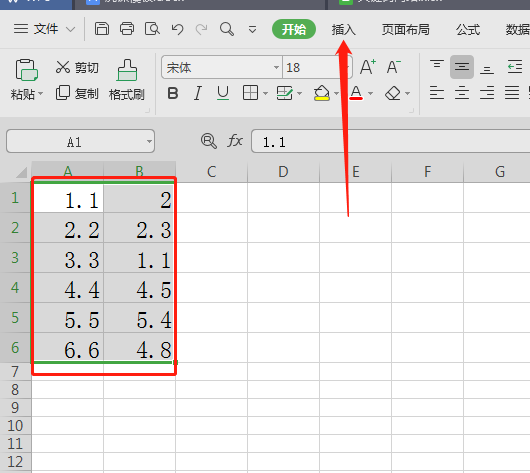Click the formula bar showing 1.1
This screenshot has width=530, height=473.
click(391, 141)
